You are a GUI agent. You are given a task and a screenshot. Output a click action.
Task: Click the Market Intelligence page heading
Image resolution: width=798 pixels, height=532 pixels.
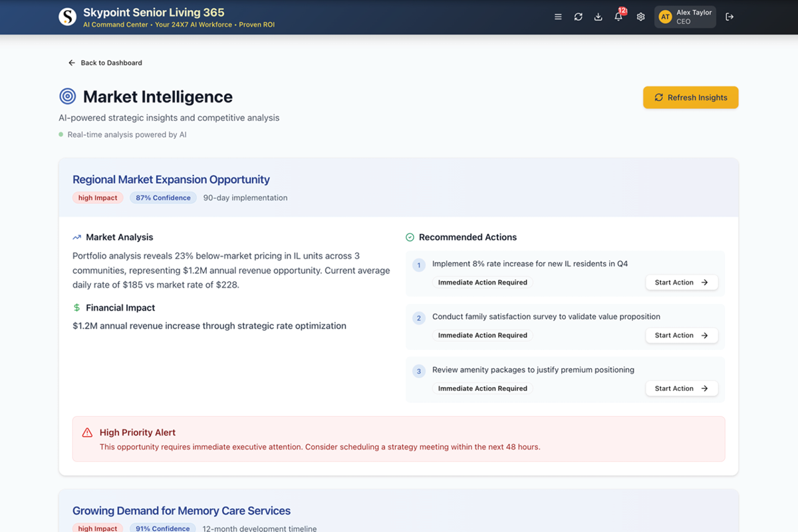tap(158, 97)
